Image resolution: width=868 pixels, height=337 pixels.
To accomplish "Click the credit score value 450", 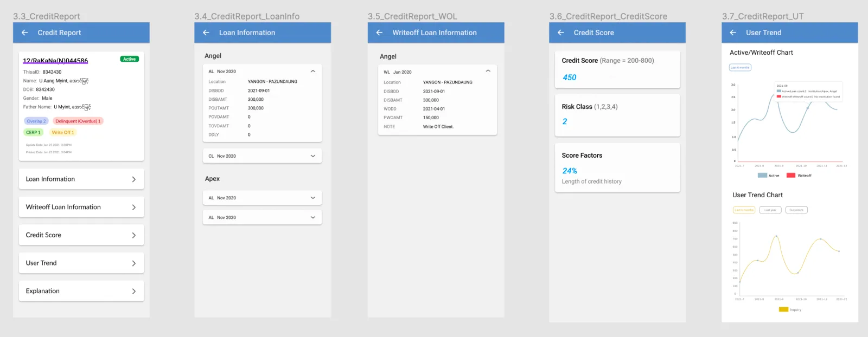I will click(570, 77).
